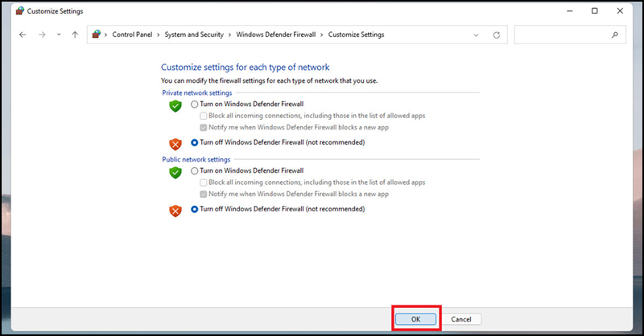Viewport: 644px width, 336px height.
Task: Expand chevron after Windows Defender Firewall breadcrumb
Action: [x=321, y=35]
